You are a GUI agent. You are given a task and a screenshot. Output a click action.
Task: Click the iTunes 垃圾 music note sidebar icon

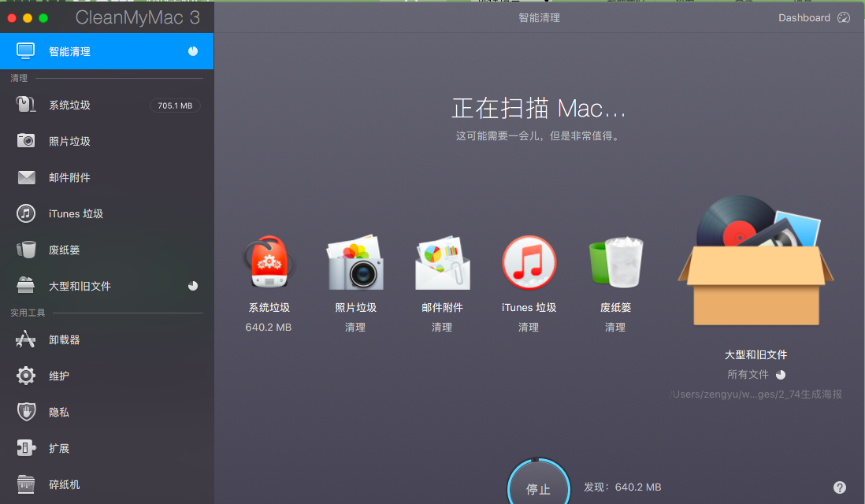pos(26,213)
